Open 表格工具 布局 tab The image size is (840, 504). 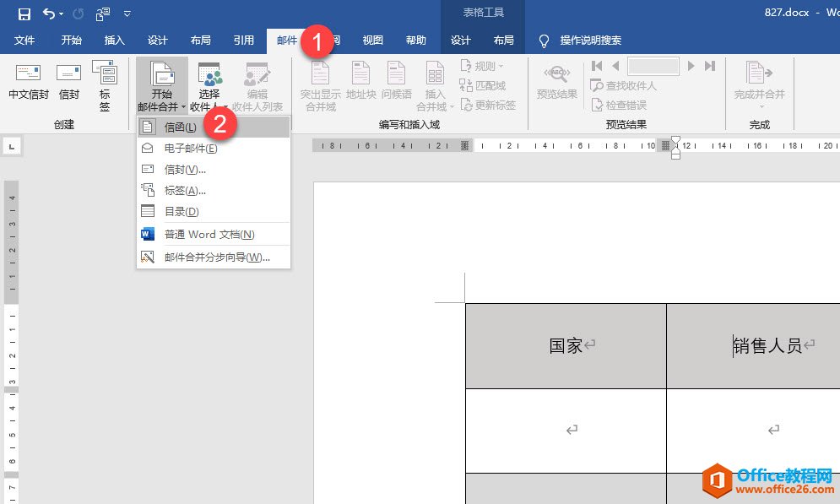click(503, 41)
